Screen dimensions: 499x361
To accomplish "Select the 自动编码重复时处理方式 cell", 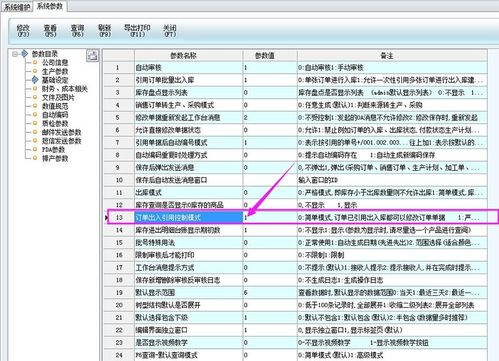I will pyautogui.click(x=189, y=155).
